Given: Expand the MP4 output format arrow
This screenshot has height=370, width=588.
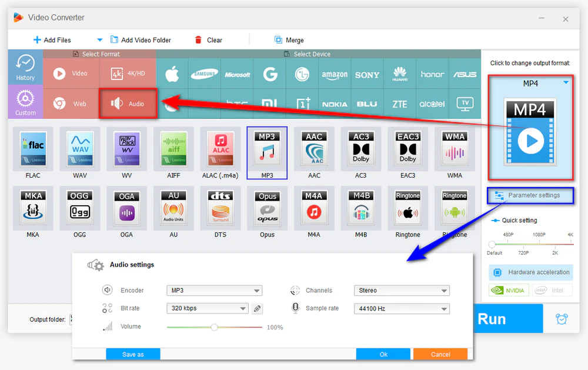Looking at the screenshot, I should [x=566, y=82].
